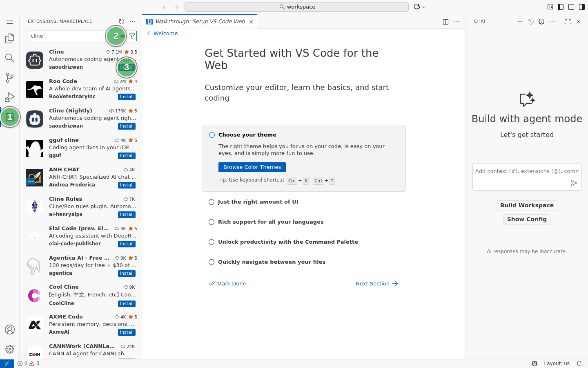Screen dimensions: 588x368
Task: Open the Source Control view
Action: pyautogui.click(x=10, y=77)
